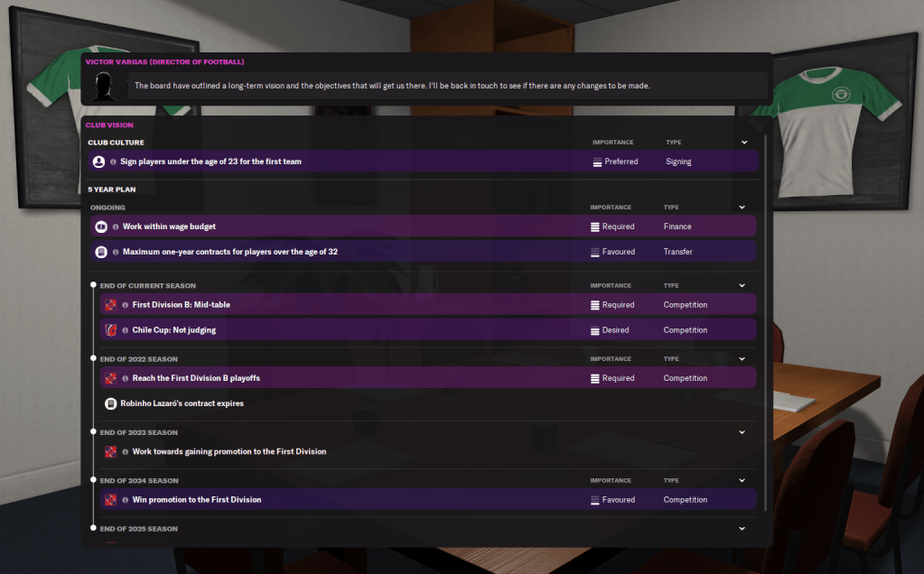Click the info icon next to Chile Cup: Not judging
The image size is (924, 574).
click(x=126, y=330)
